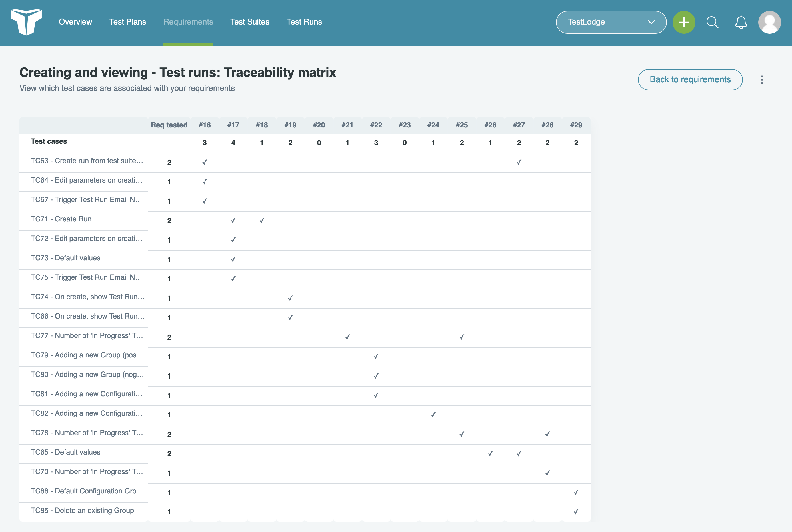792x532 pixels.
Task: Click the checkmark for TC63 under #16
Action: click(205, 162)
